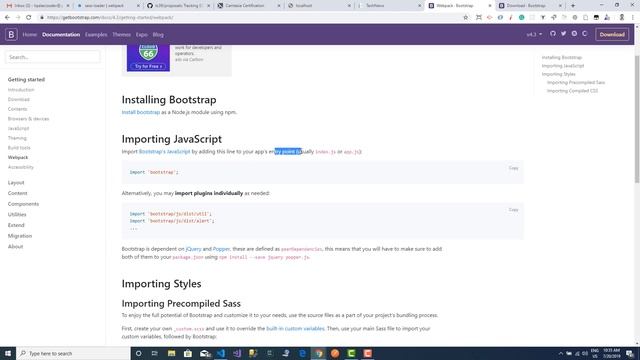Click the jQuery link
The width and height of the screenshot is (640, 360).
(x=193, y=249)
